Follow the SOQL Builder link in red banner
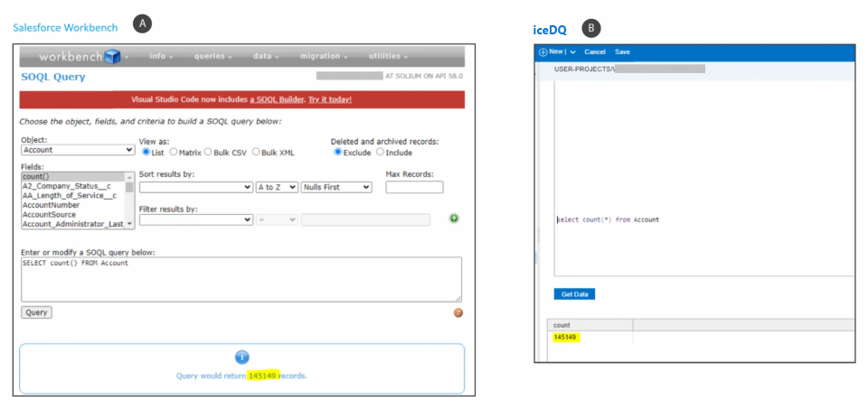Viewport: 868px width, 410px height. [x=278, y=99]
